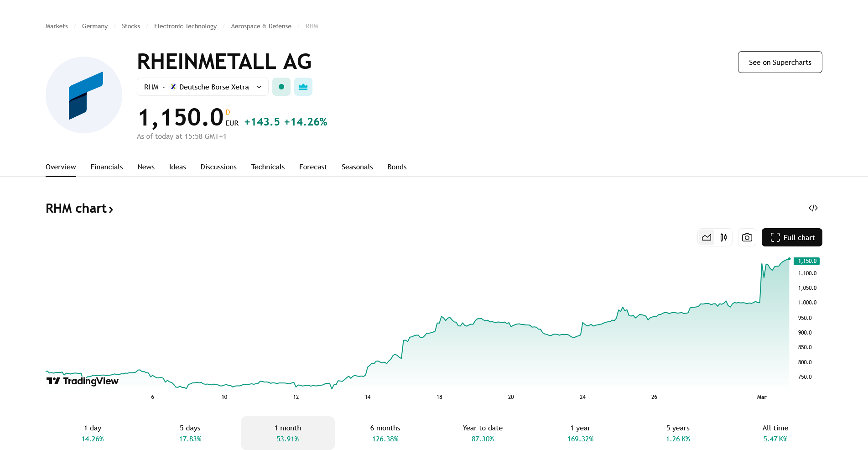Click See on Supercharts button
The height and width of the screenshot is (450, 868).
click(780, 62)
